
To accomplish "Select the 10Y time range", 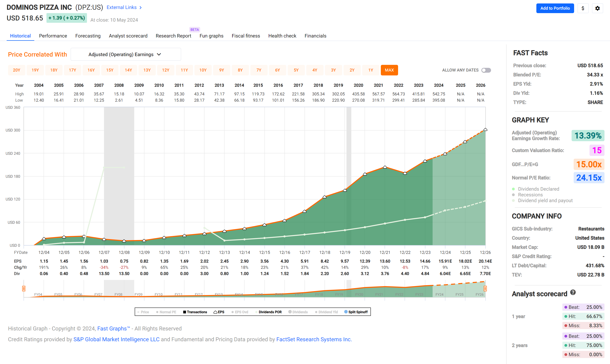I will click(203, 70).
